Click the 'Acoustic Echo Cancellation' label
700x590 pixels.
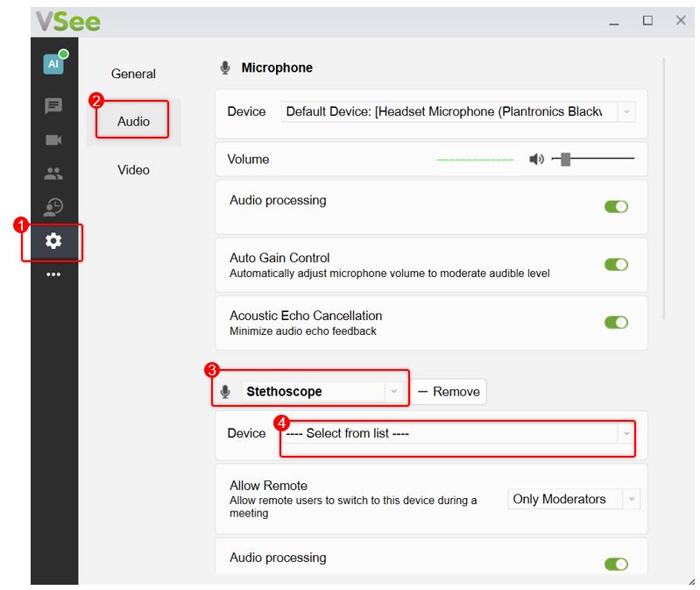306,316
